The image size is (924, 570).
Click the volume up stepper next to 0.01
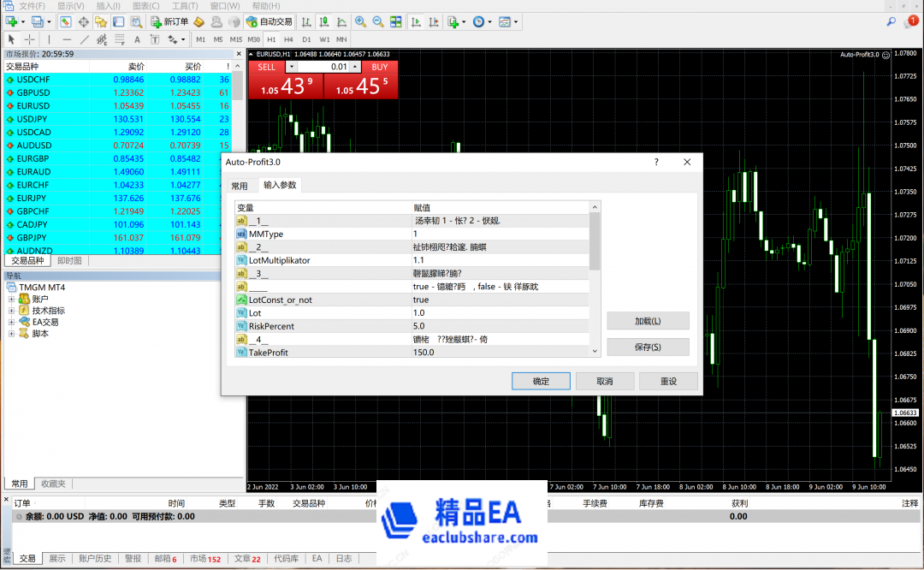tap(355, 67)
